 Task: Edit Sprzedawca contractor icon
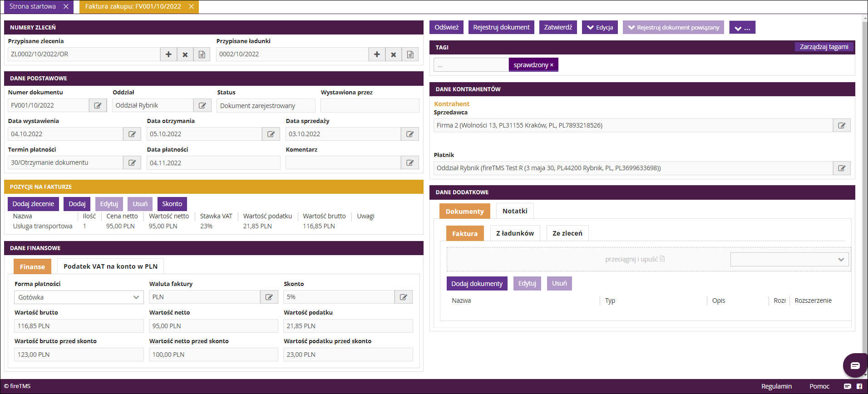[x=842, y=126]
